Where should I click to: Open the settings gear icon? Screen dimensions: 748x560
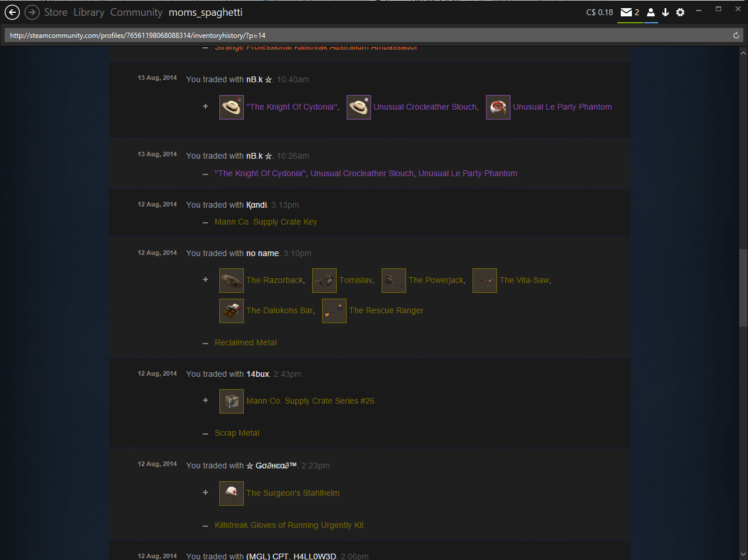(680, 12)
